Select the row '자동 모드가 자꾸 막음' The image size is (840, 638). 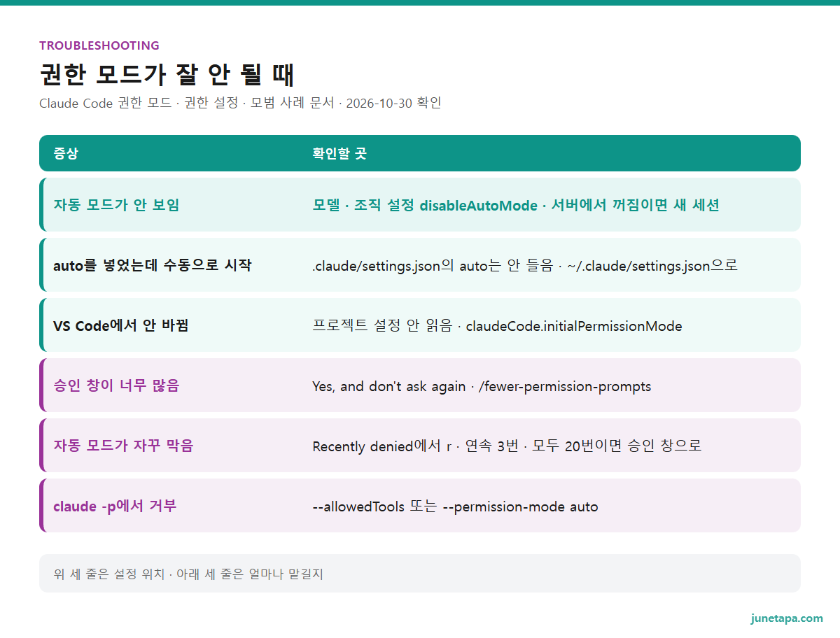[x=420, y=445]
